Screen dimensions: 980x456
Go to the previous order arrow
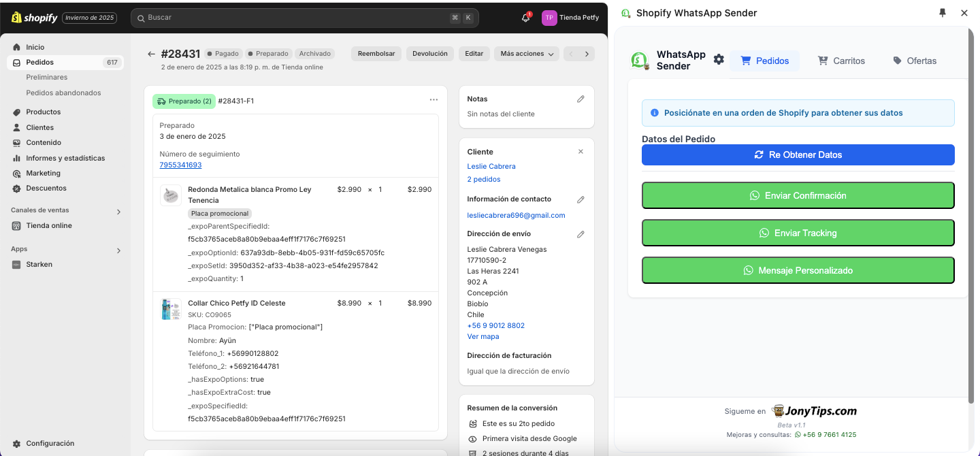571,54
